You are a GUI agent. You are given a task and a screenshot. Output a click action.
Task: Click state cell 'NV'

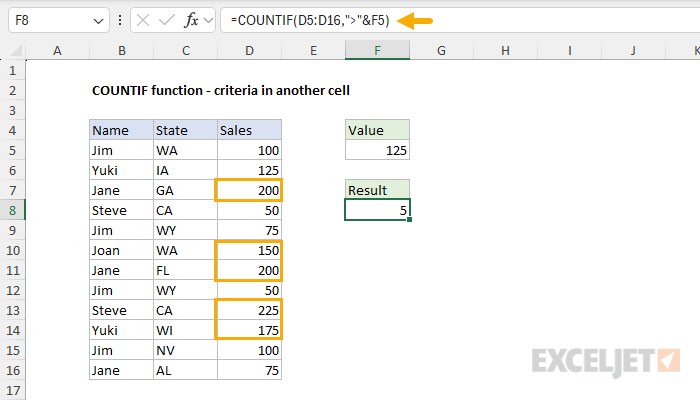pos(186,350)
